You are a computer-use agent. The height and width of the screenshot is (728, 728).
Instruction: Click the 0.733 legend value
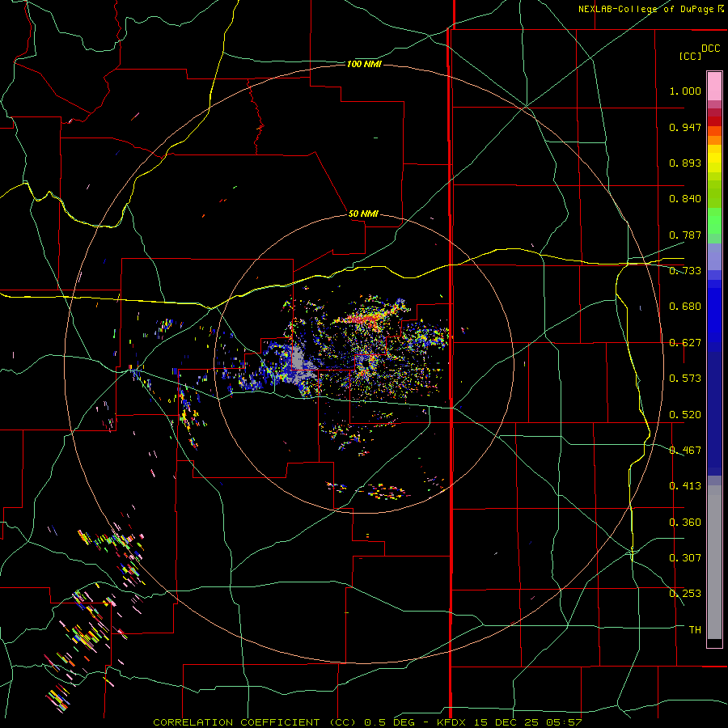685,271
